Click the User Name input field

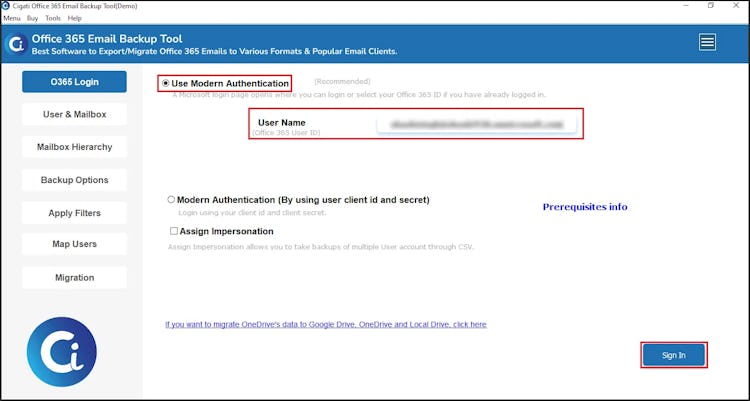476,124
